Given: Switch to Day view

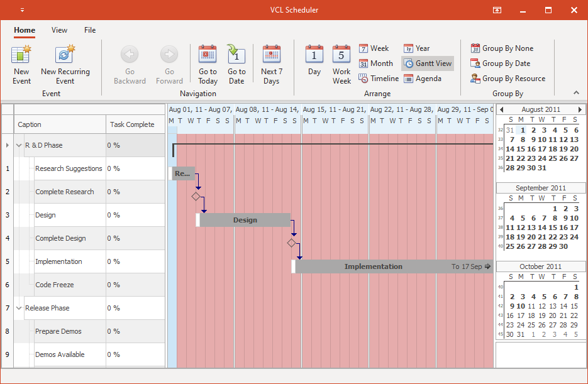Looking at the screenshot, I should (314, 63).
